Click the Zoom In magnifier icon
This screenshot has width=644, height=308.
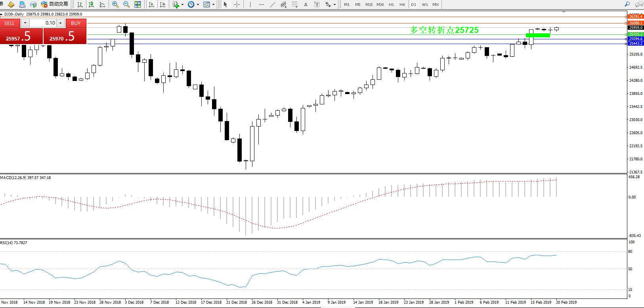(x=115, y=4)
